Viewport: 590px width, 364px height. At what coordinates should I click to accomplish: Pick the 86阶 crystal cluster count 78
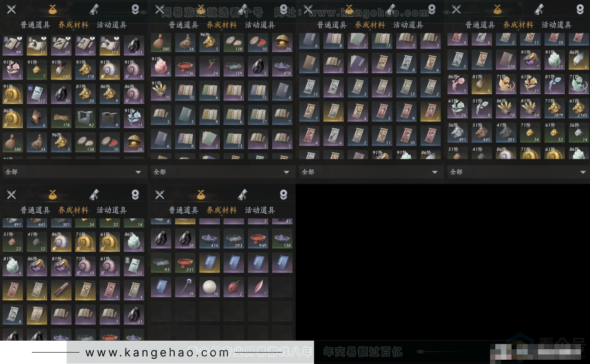pyautogui.click(x=505, y=109)
